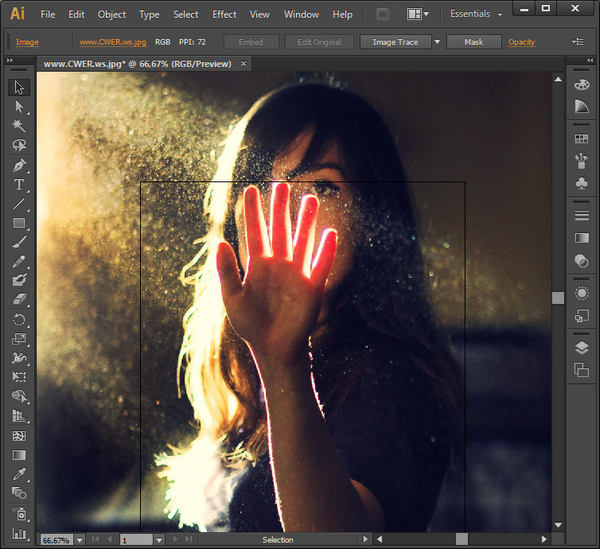Screen dimensions: 600x549
Task: Select the Line Segment tool
Action: [19, 204]
